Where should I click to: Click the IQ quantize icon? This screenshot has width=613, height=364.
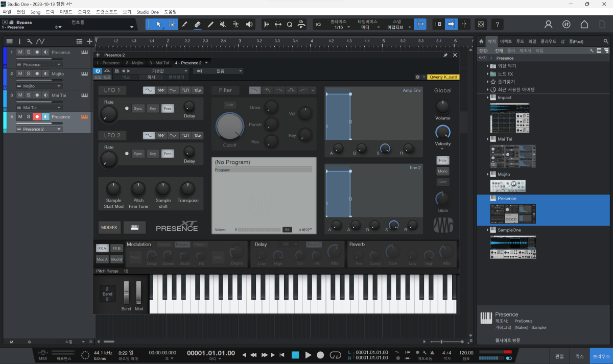(x=318, y=24)
